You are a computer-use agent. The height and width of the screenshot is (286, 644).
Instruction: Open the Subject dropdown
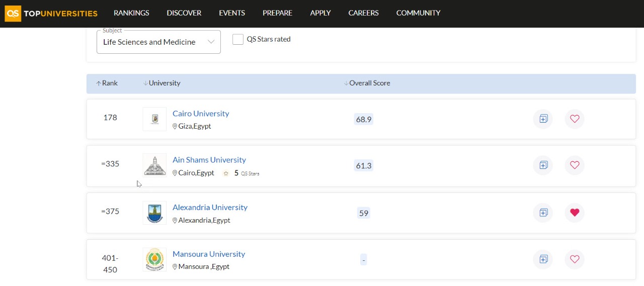158,42
